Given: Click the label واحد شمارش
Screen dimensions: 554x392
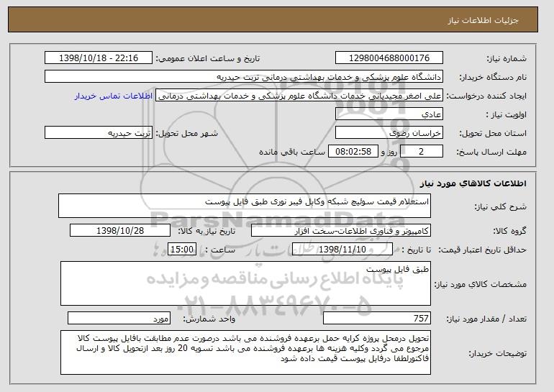Looking at the screenshot, I should pyautogui.click(x=209, y=319).
